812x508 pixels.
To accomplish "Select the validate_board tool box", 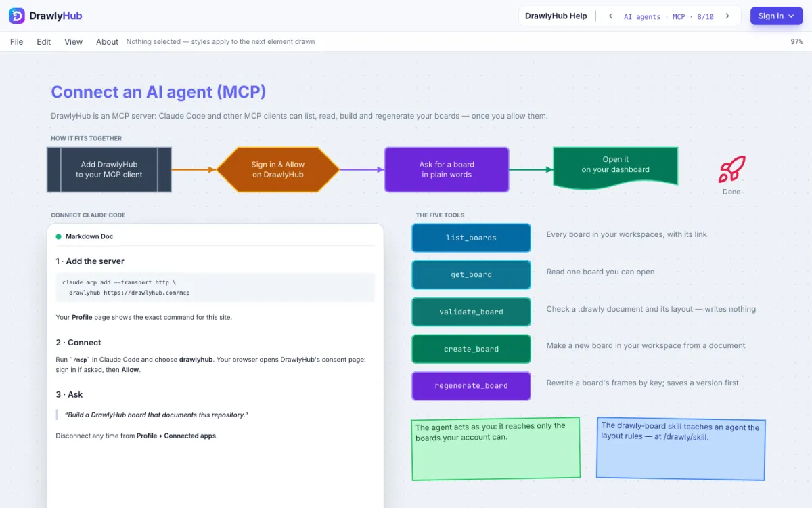I will (472, 312).
